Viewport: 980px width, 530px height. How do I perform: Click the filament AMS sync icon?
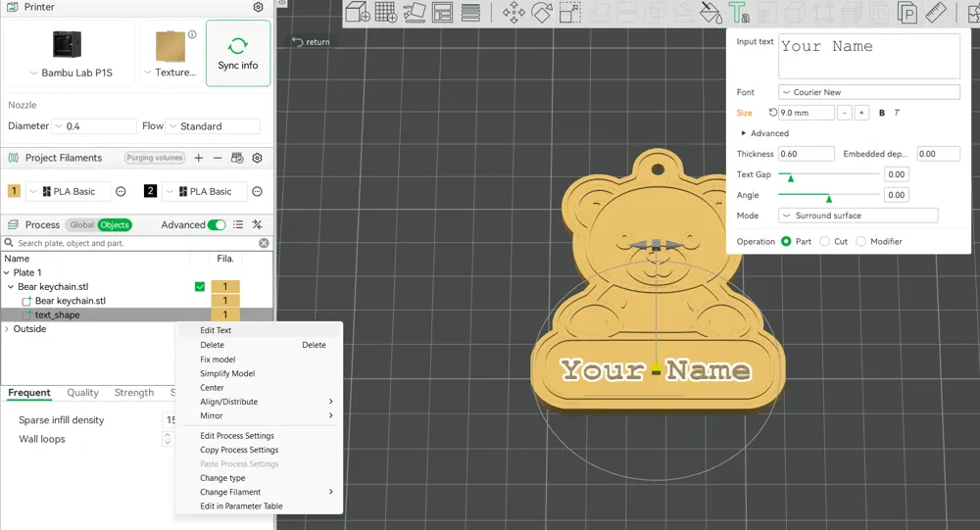(x=237, y=158)
